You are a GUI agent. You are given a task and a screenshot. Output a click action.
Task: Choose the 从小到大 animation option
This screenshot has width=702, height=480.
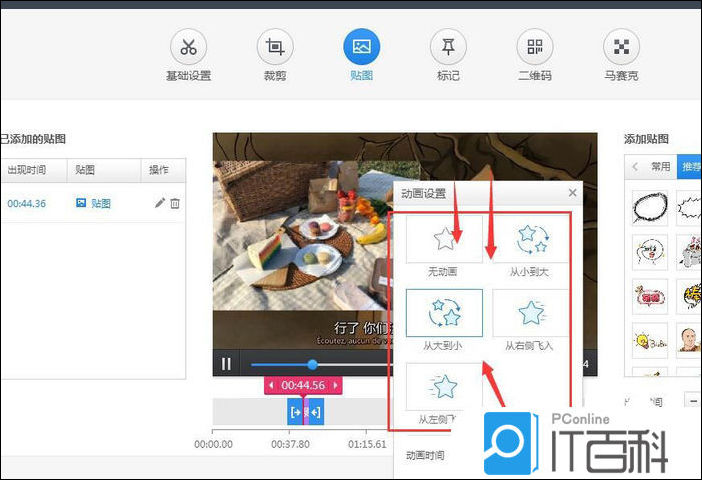point(531,239)
